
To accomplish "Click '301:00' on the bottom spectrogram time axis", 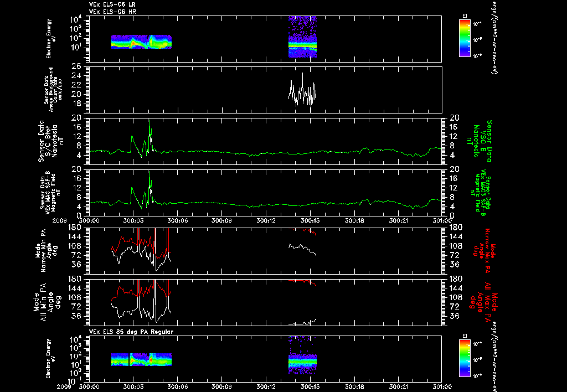I will (x=442, y=386).
